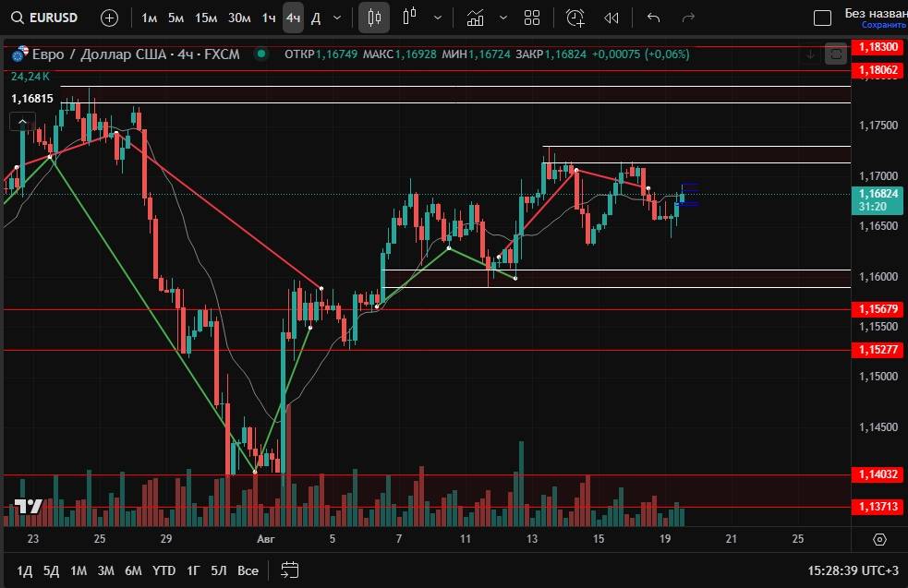908x588 pixels.
Task: Open chart settings gear on the time axis
Action: click(x=879, y=539)
